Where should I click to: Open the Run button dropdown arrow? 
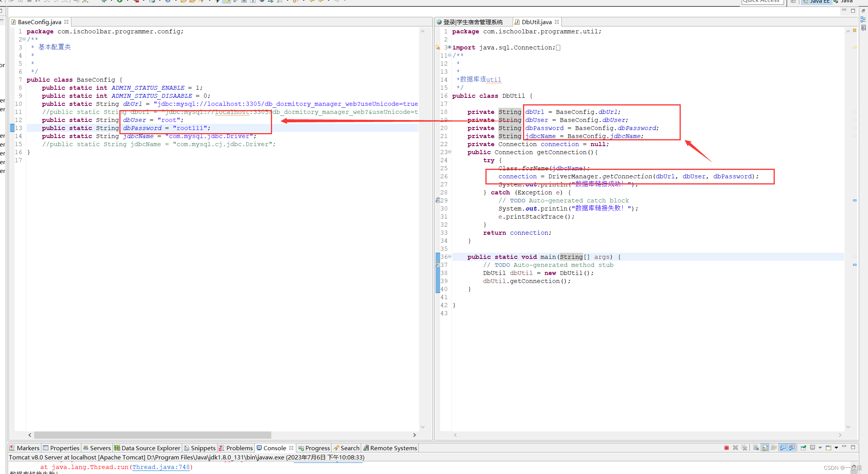pyautogui.click(x=127, y=2)
